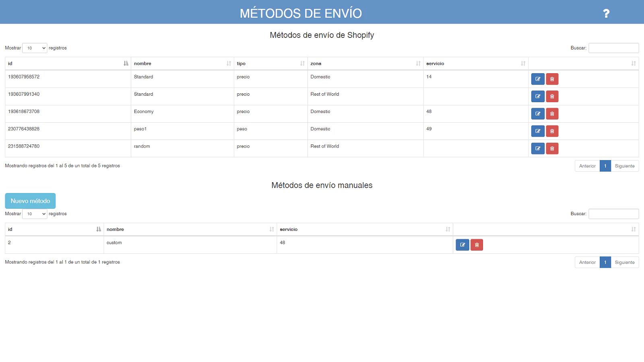Edit the custom manual method
The height and width of the screenshot is (362, 644).
(462, 245)
